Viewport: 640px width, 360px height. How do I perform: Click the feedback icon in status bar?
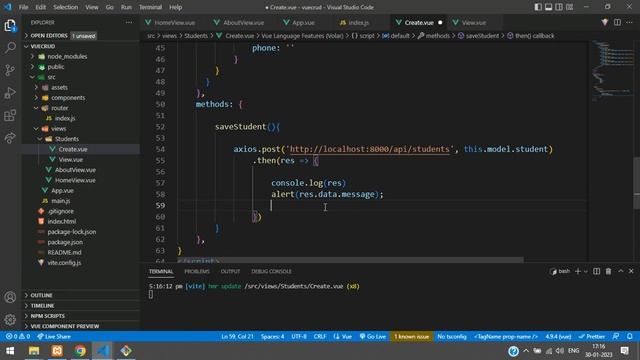pyautogui.click(x=616, y=336)
